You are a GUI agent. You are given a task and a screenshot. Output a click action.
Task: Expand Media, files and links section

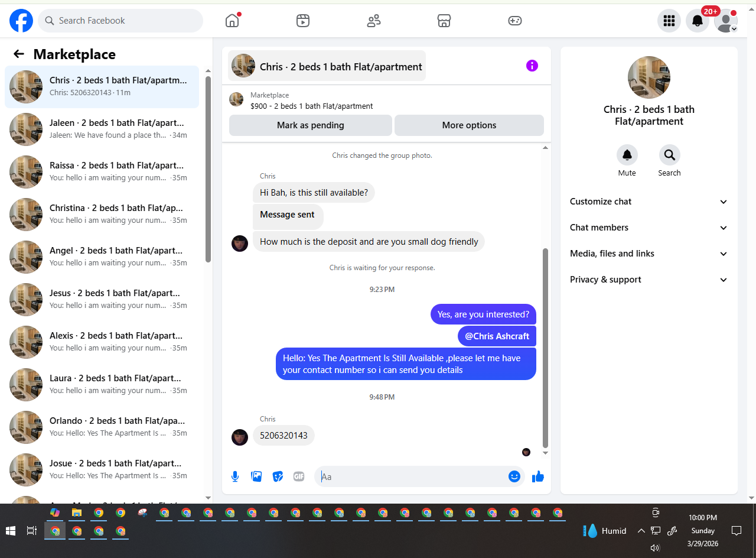coord(649,254)
